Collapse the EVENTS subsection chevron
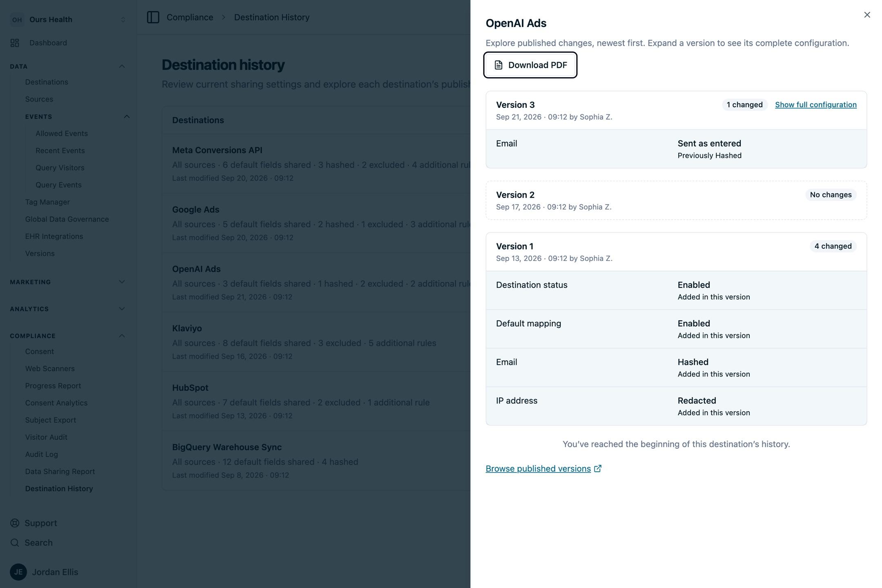This screenshot has height=588, width=882. click(x=127, y=116)
